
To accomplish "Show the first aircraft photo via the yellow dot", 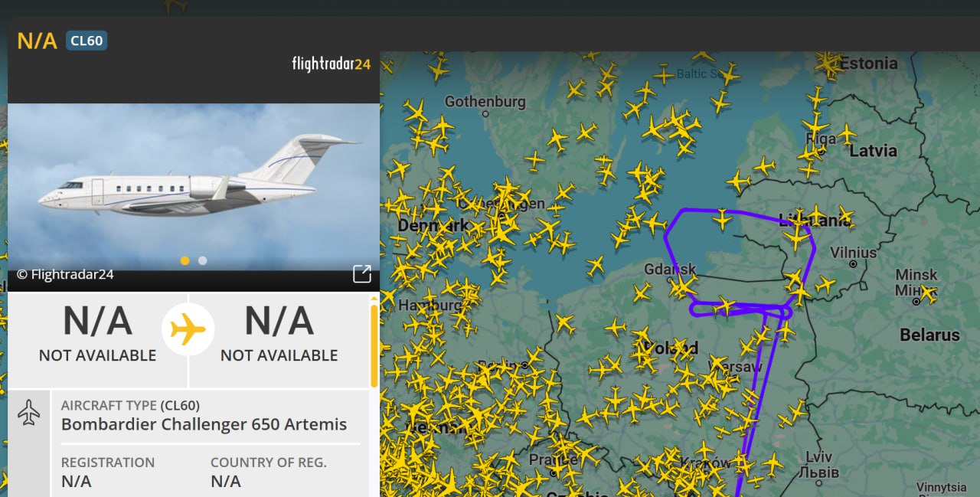I will (185, 260).
